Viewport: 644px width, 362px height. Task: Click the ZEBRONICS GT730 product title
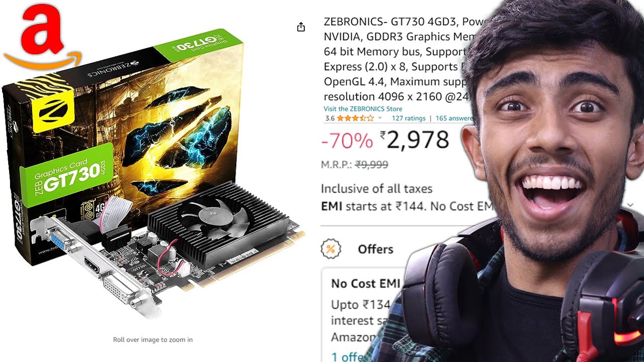(x=397, y=59)
